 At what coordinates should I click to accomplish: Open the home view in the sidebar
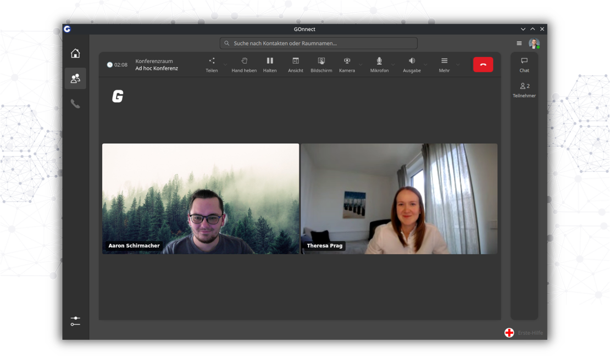pos(75,53)
